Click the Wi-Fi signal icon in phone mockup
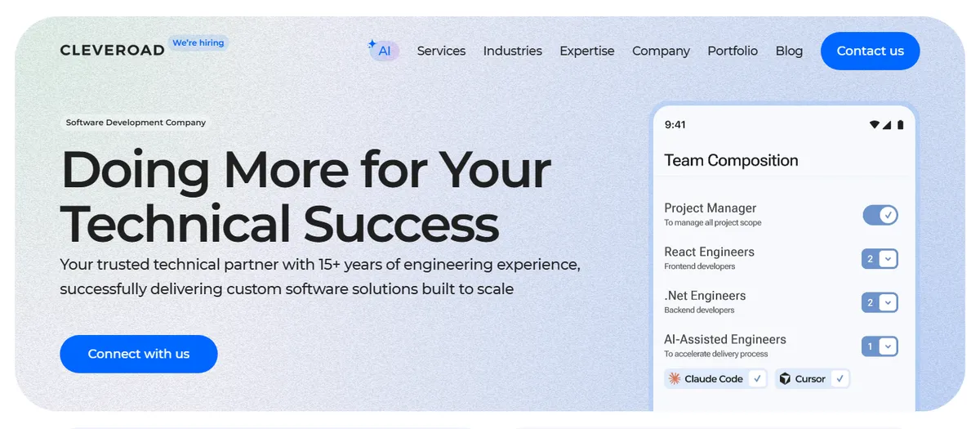 [x=875, y=125]
